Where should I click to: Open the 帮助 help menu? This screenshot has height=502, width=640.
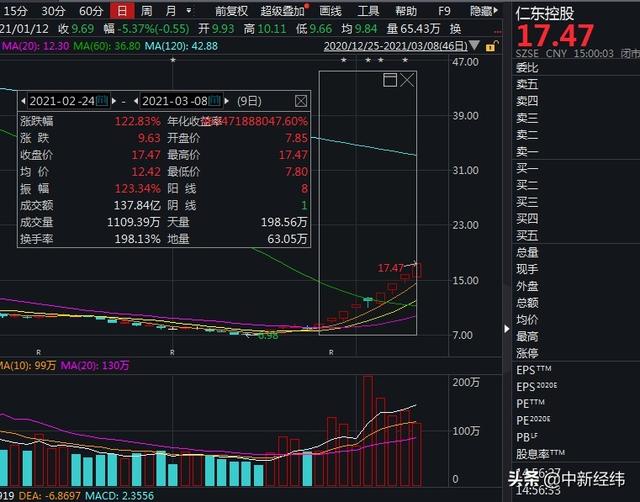(406, 11)
